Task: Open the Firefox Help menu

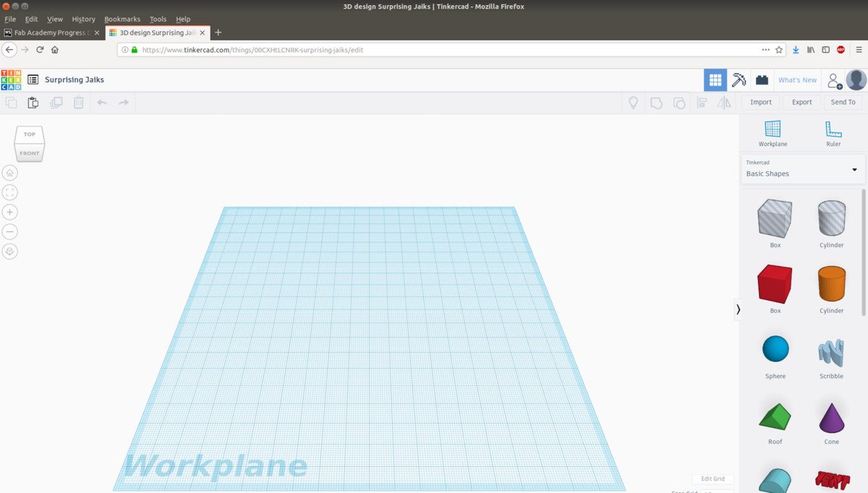Action: 183,19
